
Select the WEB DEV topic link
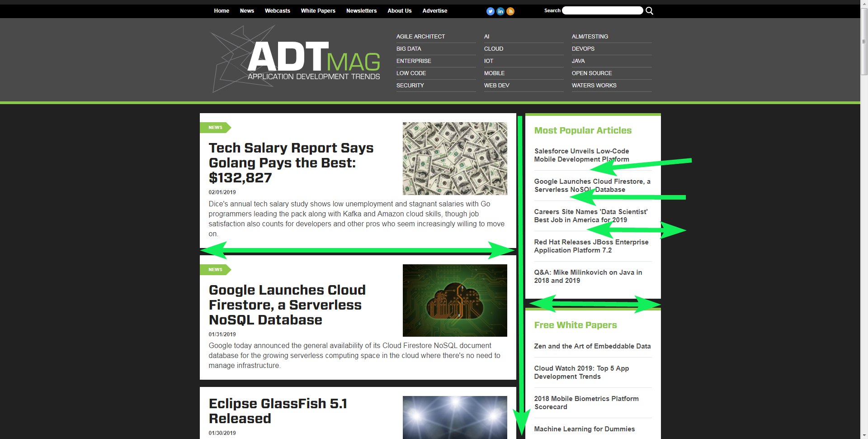[x=496, y=86]
